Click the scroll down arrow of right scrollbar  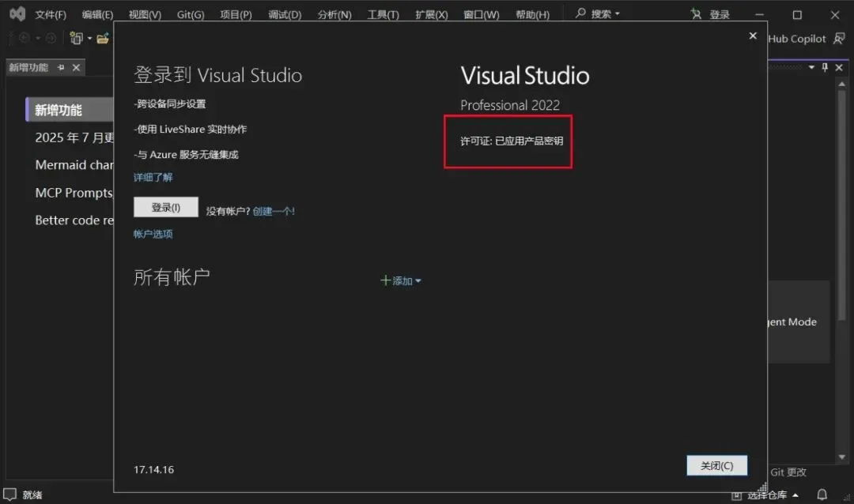click(842, 457)
